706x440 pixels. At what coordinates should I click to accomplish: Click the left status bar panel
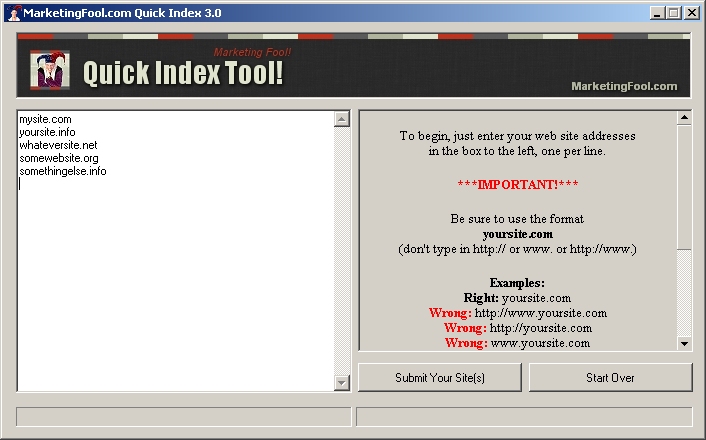tap(184, 417)
